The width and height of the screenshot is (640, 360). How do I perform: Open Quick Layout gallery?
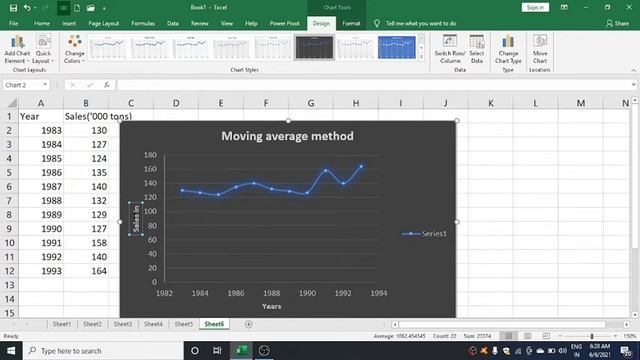pyautogui.click(x=43, y=49)
